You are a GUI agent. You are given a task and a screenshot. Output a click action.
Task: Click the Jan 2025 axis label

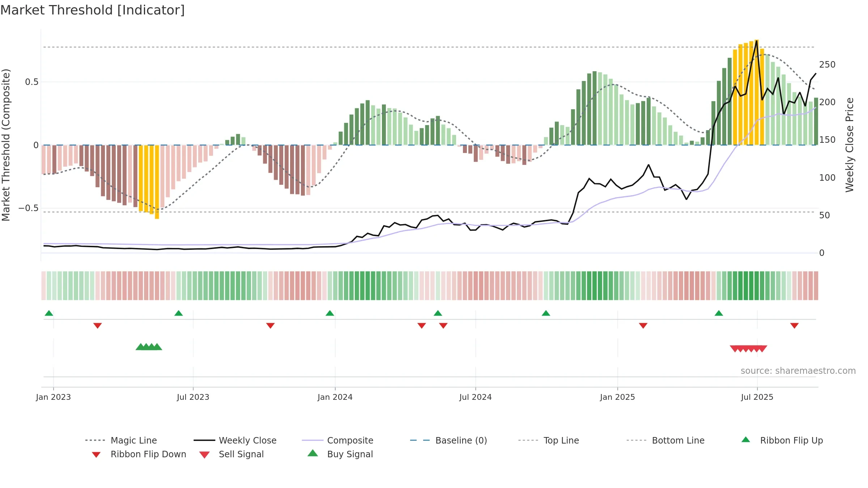(617, 397)
